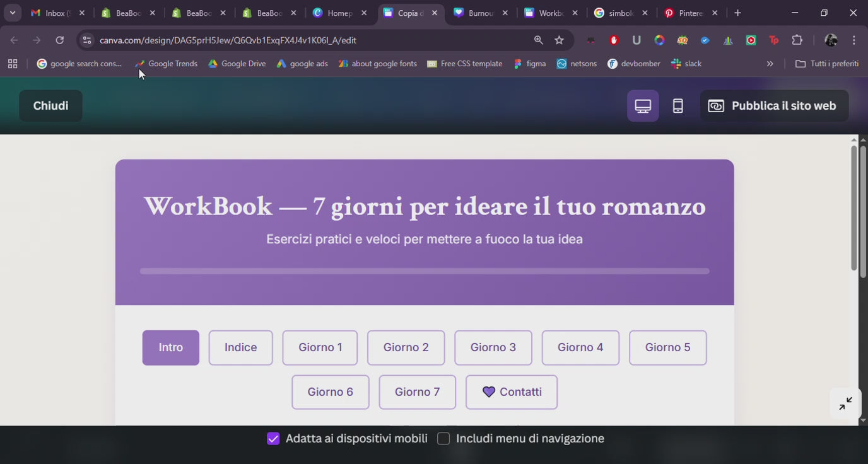Open the Extensions puzzle icon

[x=797, y=40]
